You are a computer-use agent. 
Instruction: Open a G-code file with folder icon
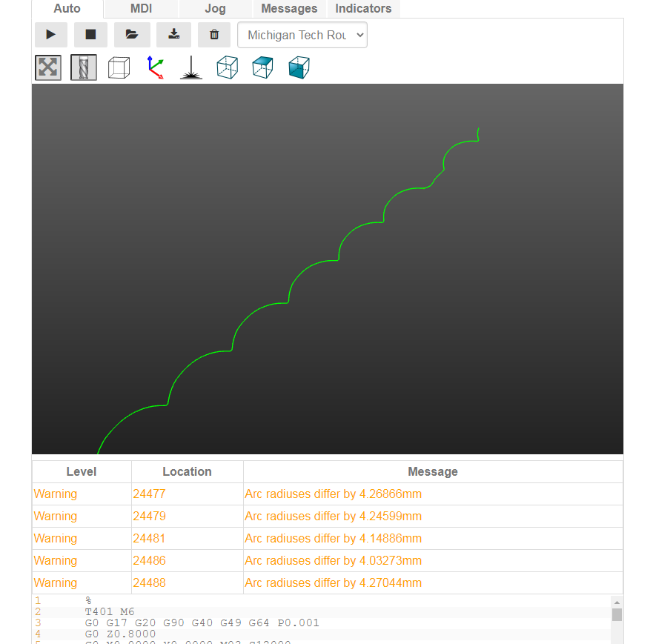(x=132, y=35)
